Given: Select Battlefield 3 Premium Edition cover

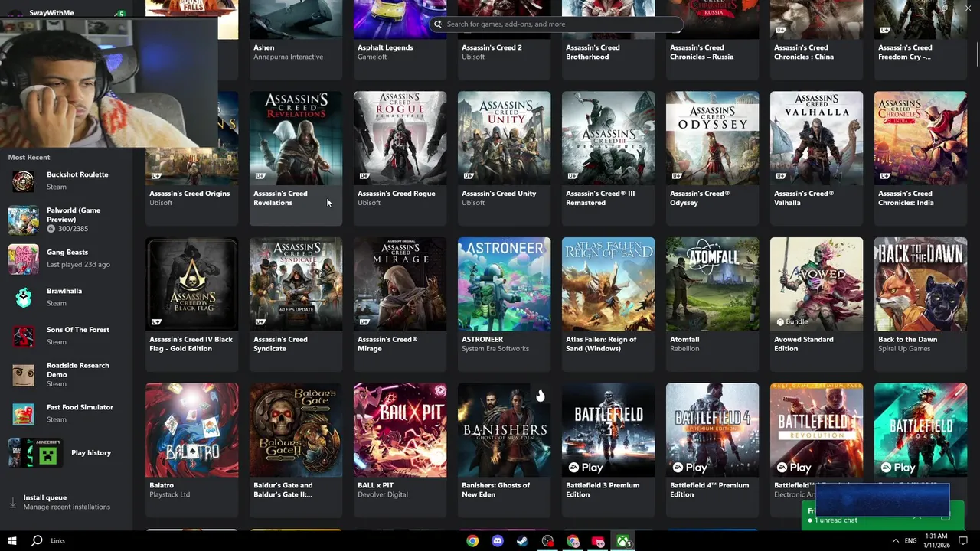Looking at the screenshot, I should (x=608, y=430).
